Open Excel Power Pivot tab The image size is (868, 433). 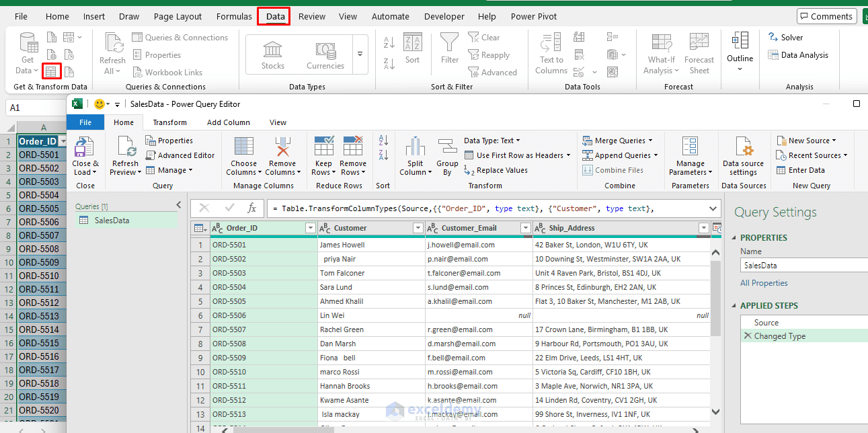[534, 16]
